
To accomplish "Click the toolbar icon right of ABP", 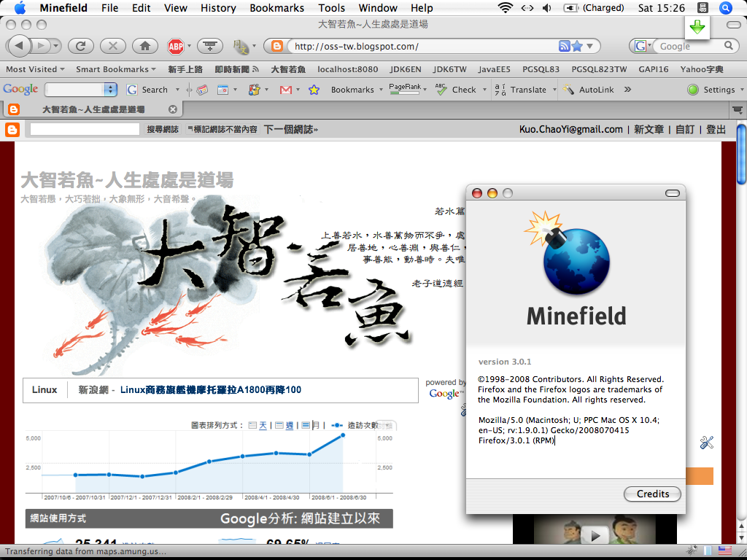I will [x=210, y=46].
